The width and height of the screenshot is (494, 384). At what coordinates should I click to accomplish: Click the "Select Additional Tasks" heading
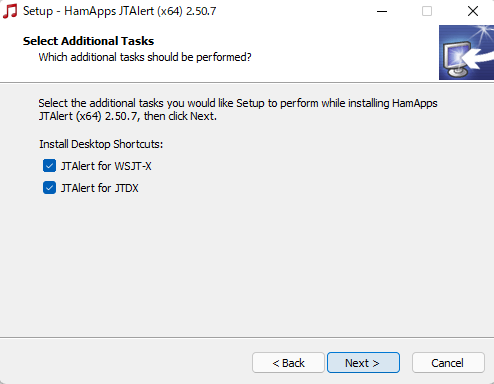coord(88,41)
